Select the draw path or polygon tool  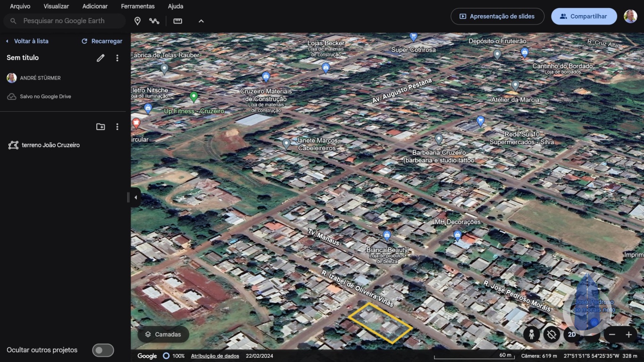click(154, 21)
